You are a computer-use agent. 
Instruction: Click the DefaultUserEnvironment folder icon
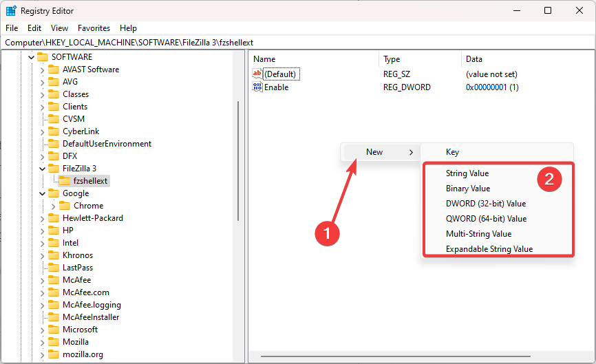[x=54, y=144]
